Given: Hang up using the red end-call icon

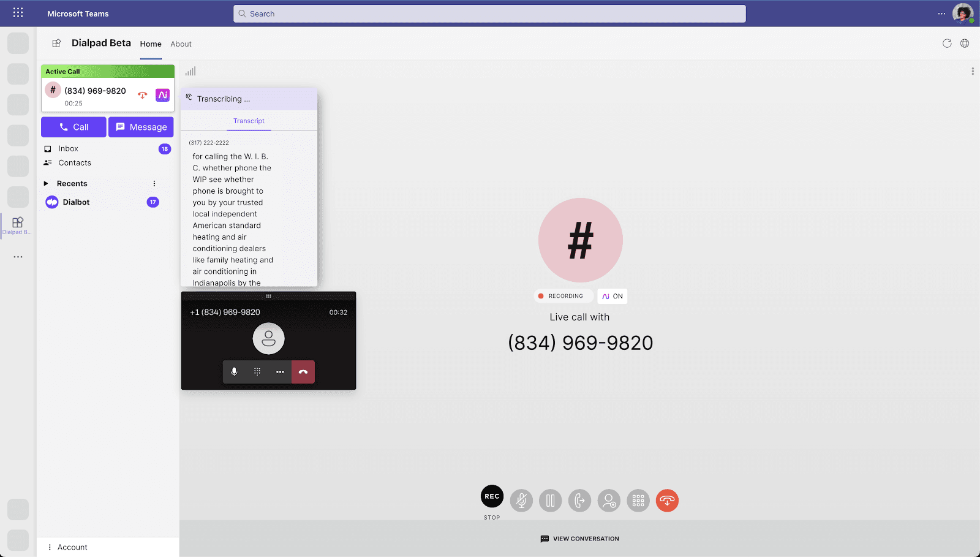Looking at the screenshot, I should point(667,501).
